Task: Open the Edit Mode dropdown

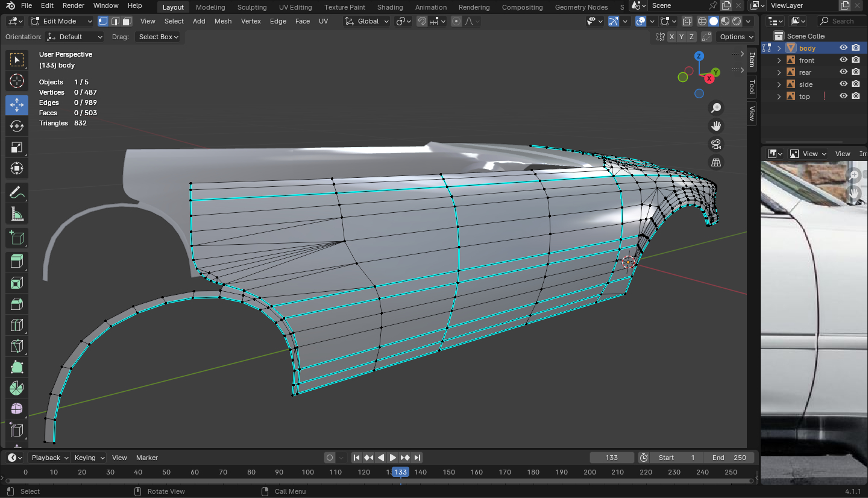Action: 61,21
